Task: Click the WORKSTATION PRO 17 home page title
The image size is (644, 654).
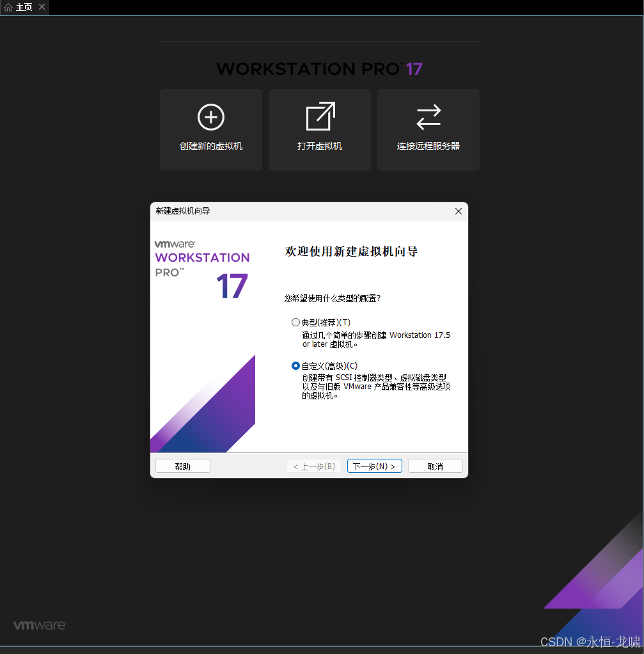Action: pyautogui.click(x=320, y=69)
